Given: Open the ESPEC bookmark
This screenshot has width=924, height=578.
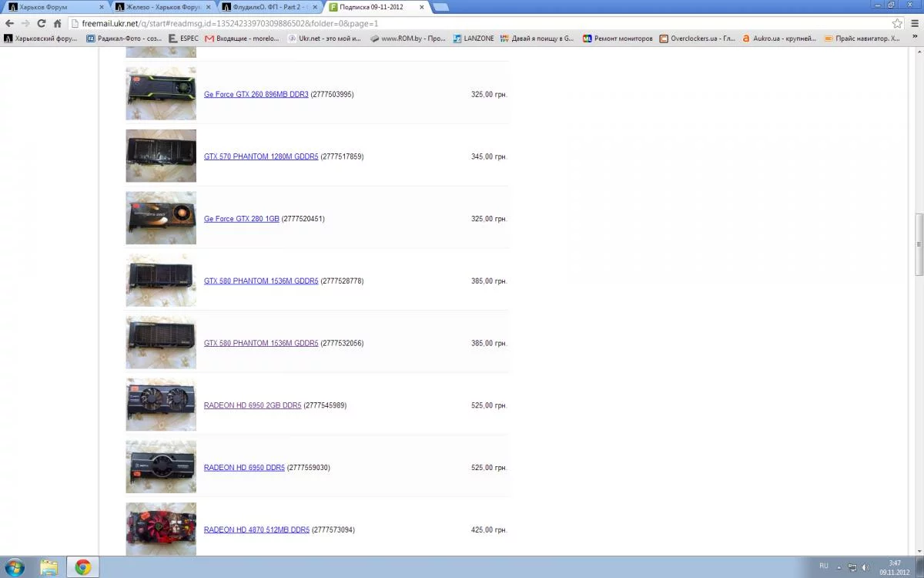Looking at the screenshot, I should [183, 38].
